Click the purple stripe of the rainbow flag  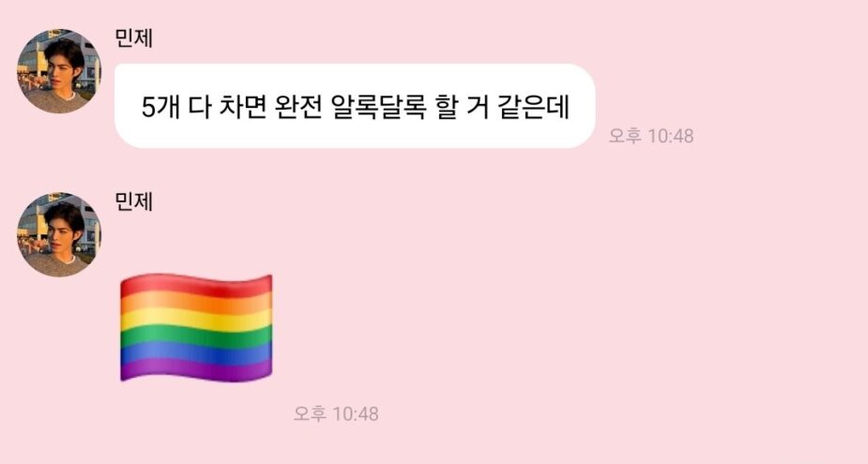pyautogui.click(x=196, y=369)
